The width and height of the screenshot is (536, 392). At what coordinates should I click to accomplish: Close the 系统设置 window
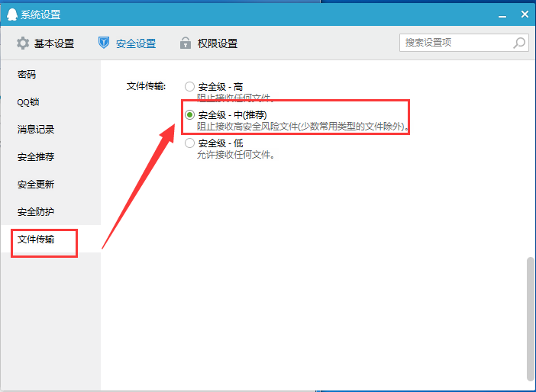[525, 14]
